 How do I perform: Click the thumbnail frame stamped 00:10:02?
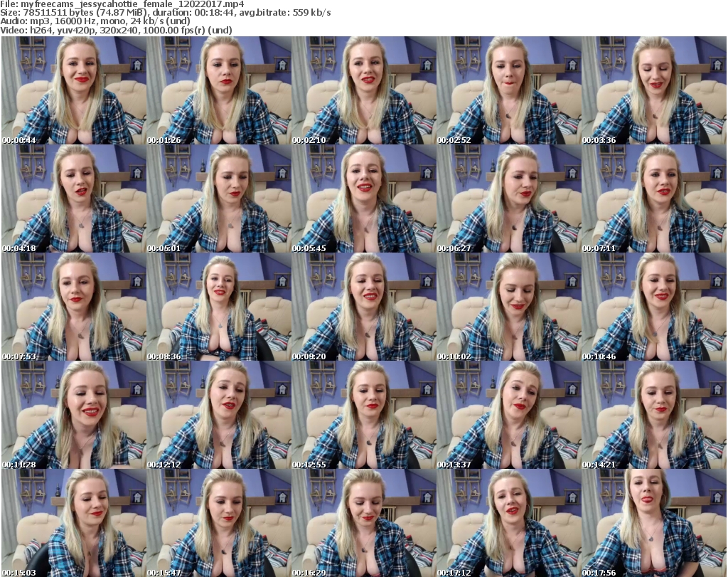point(509,307)
